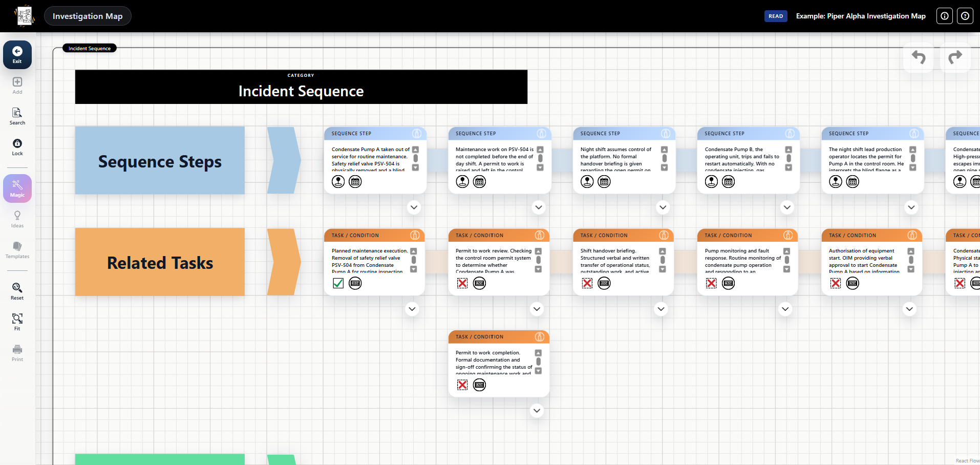Toggle the Lock tool in sidebar
Viewport: 980px width, 465px height.
coord(17,147)
